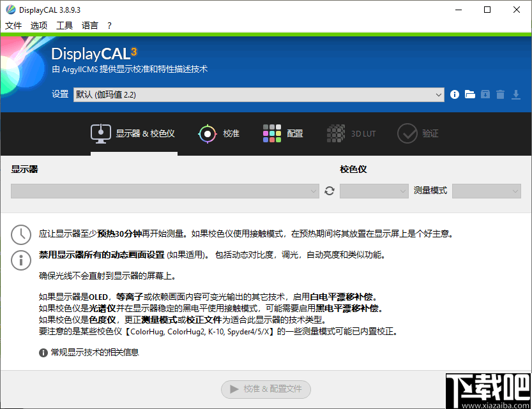Open the 工具 menu
Viewport: 532px width, 409px height.
point(64,25)
